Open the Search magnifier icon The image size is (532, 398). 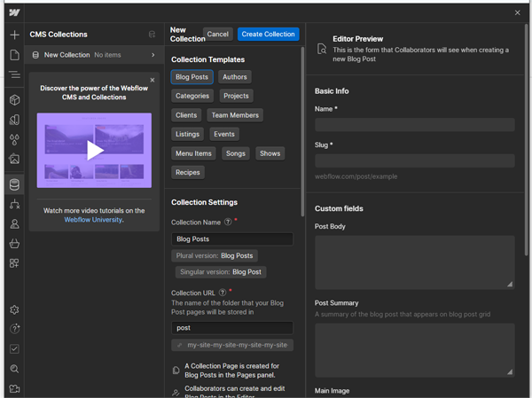pos(14,369)
